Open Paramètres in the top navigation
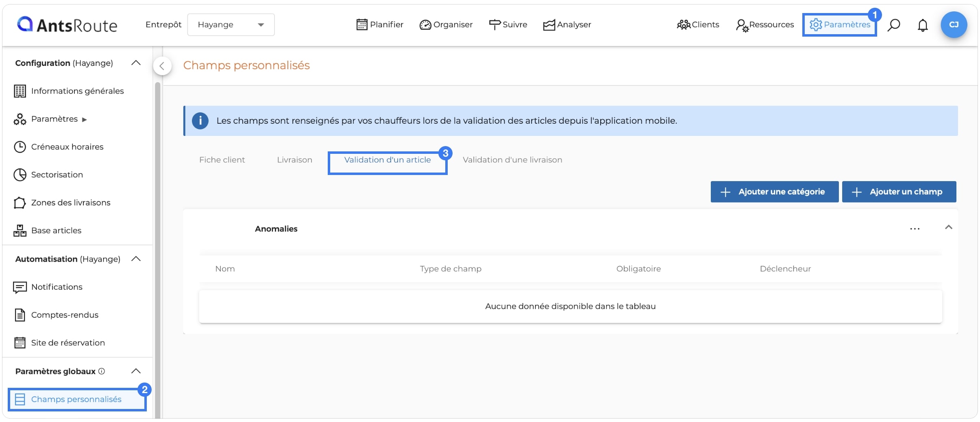980x422 pixels. pos(840,24)
